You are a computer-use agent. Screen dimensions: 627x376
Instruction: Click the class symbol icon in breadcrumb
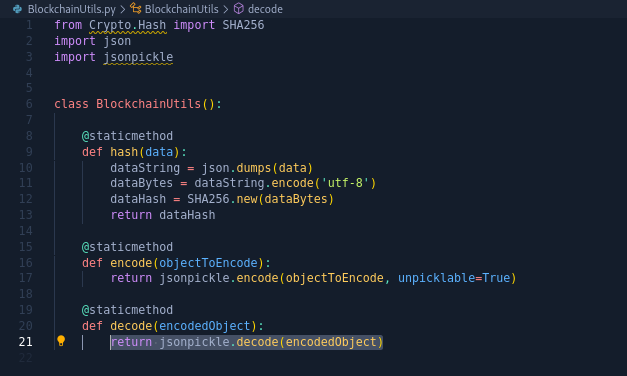136,8
